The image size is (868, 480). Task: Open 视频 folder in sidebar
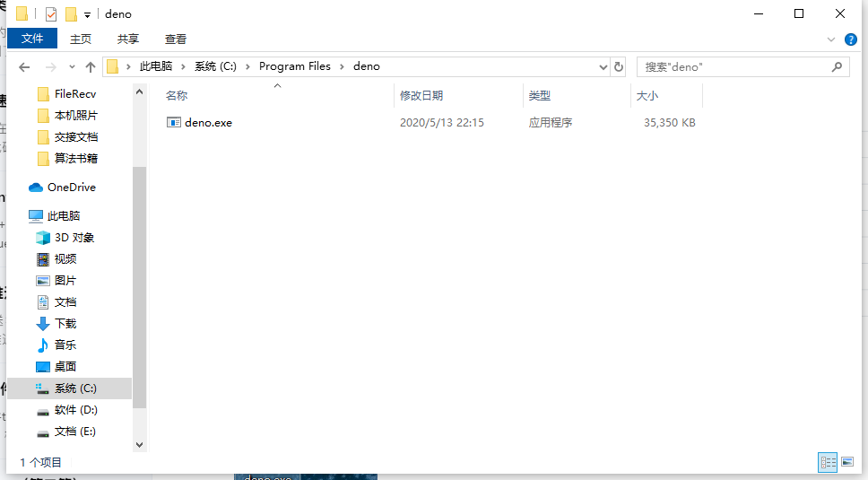(56, 258)
